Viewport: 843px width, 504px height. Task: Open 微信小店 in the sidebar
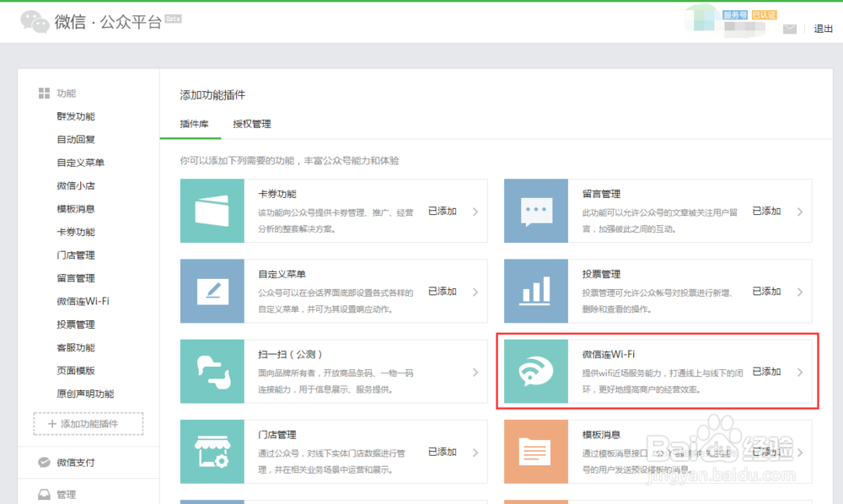76,186
